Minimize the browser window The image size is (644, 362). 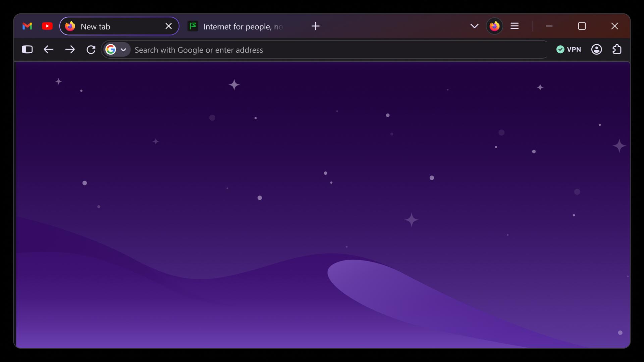pos(549,26)
